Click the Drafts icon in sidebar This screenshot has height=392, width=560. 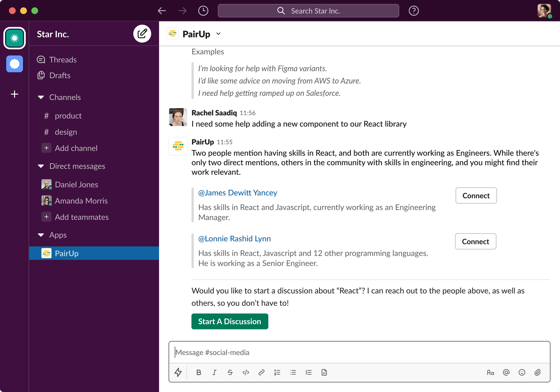pos(41,75)
